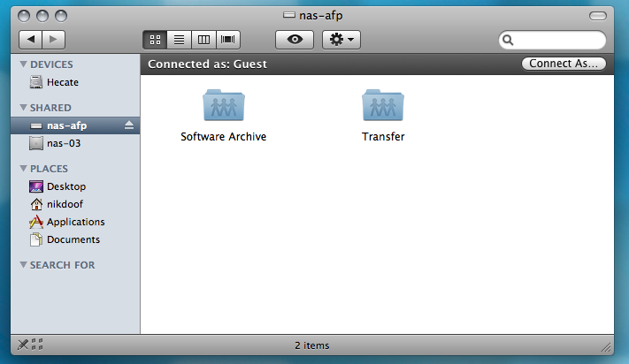Viewport: 629px width, 364px height.
Task: Click the Quick Look eye button
Action: tap(294, 40)
